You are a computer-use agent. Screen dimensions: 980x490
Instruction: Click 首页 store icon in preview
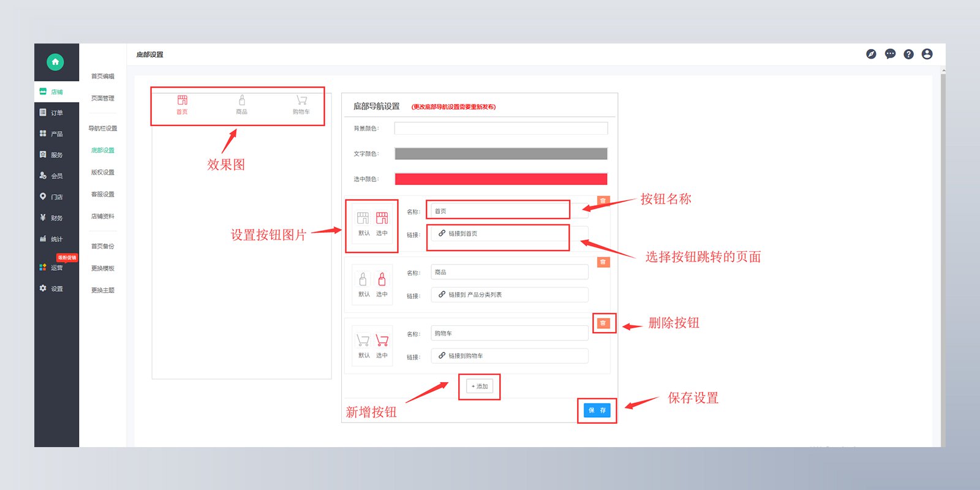[x=183, y=100]
